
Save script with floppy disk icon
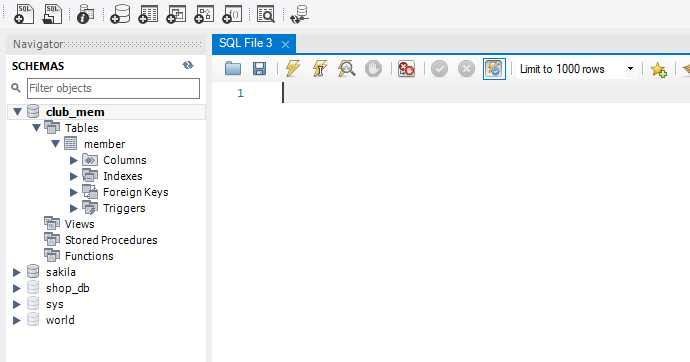pyautogui.click(x=259, y=69)
